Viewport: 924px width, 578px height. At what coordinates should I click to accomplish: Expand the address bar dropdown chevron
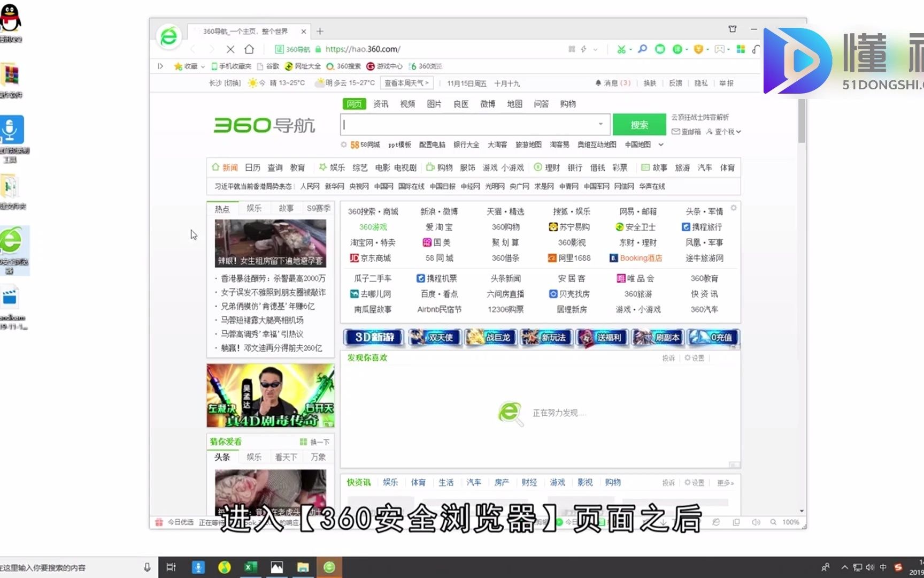(x=595, y=49)
